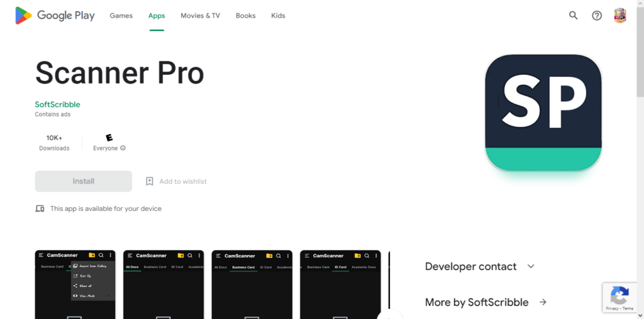
Task: Go to the Games tab
Action: pyautogui.click(x=121, y=16)
